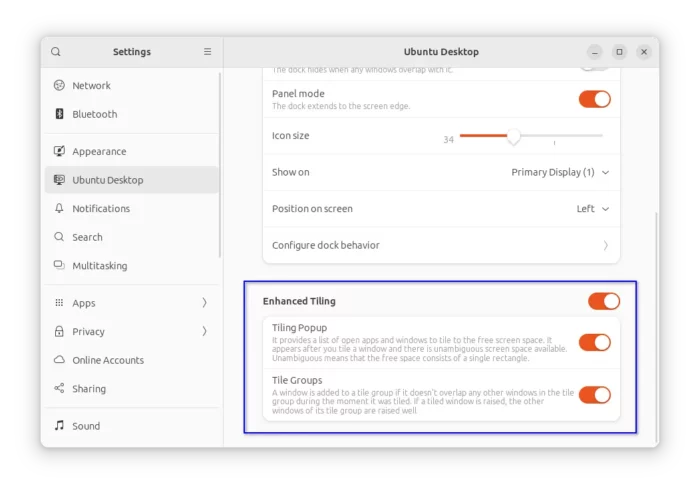Select Appearance in the sidebar
Viewport: 700px width, 492px height.
(x=132, y=151)
